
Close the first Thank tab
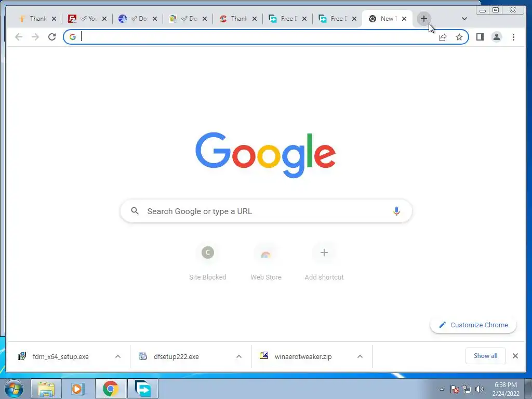(x=54, y=19)
